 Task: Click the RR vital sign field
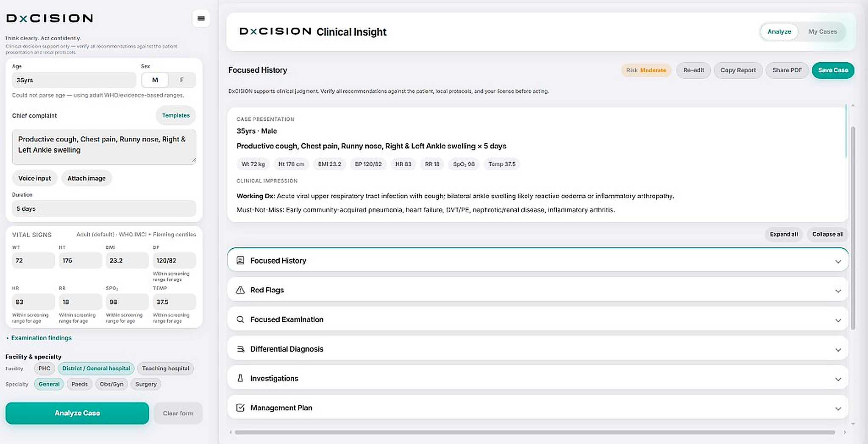(80, 302)
